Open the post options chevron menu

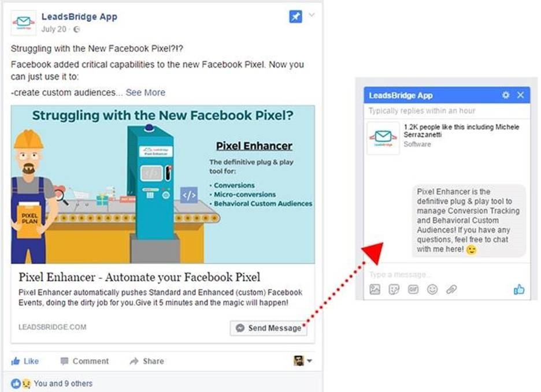(x=312, y=15)
